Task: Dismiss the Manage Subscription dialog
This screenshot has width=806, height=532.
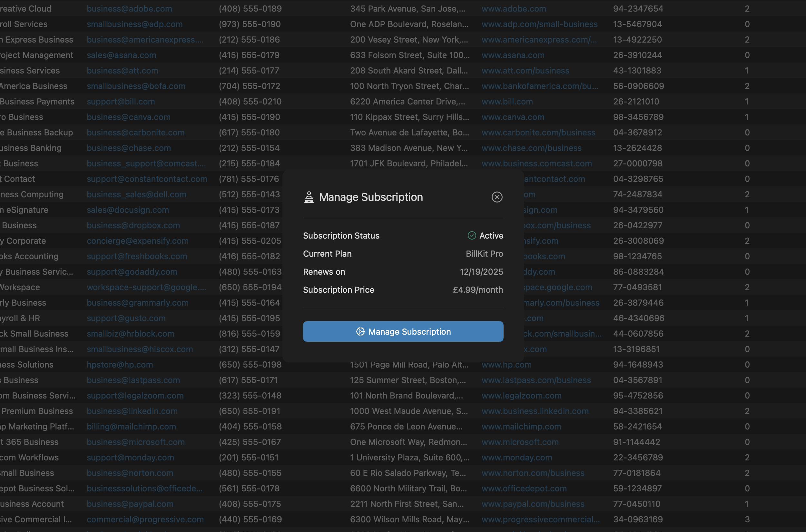Action: coord(496,197)
